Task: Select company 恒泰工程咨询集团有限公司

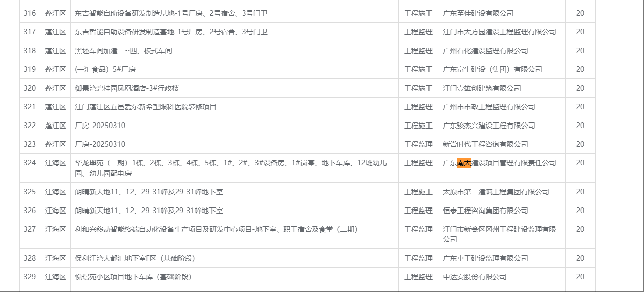Action: point(485,211)
